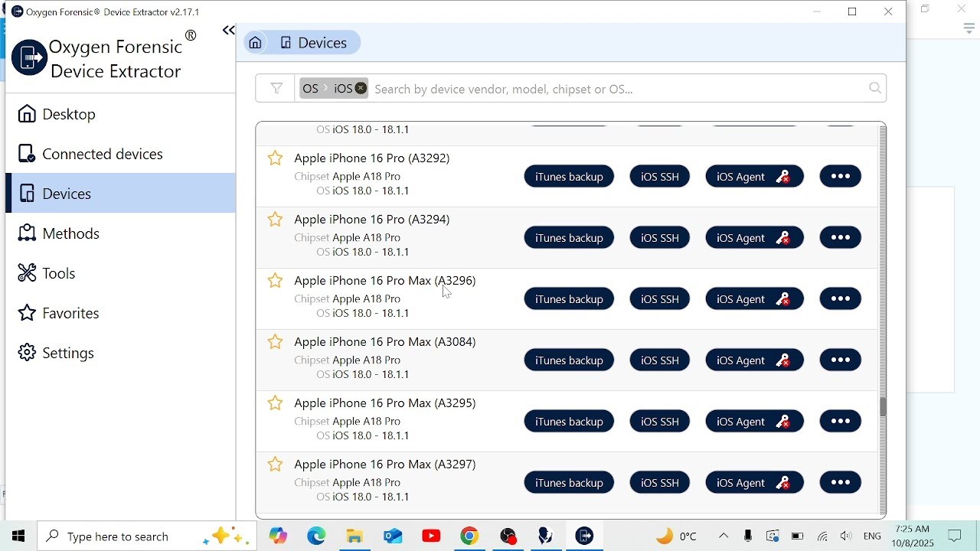Click the device list scrollbar thumb
This screenshot has width=980, height=551.
pos(883,406)
